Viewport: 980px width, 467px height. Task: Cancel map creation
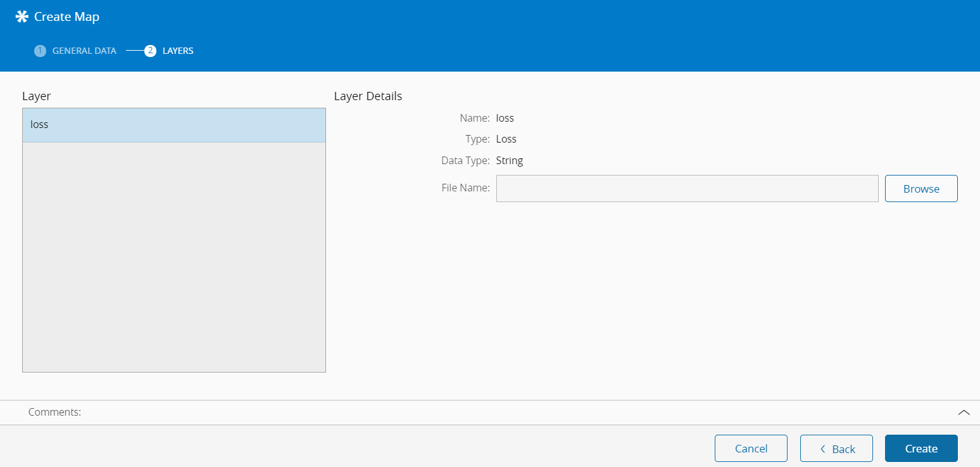coord(751,449)
